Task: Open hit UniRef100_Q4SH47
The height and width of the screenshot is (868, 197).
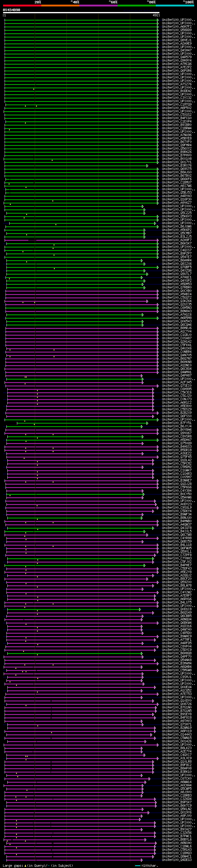Action: click(x=177, y=50)
